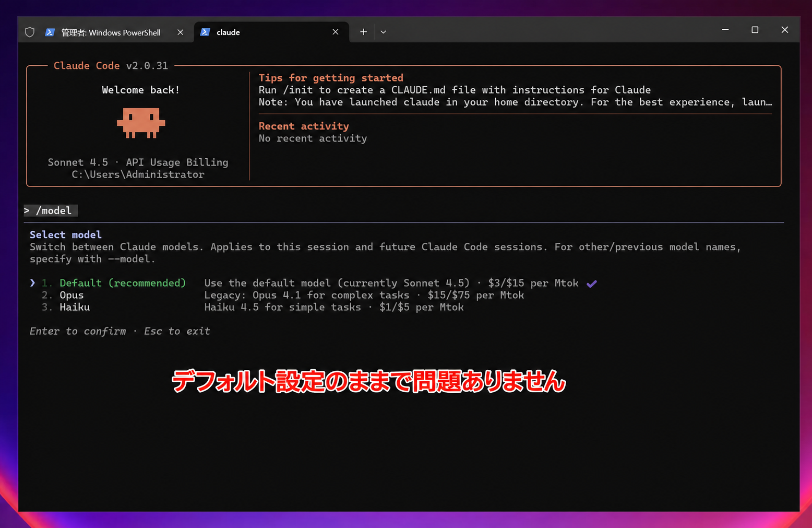The height and width of the screenshot is (528, 812).
Task: Click the administrator shield icon in title bar
Action: (30, 32)
